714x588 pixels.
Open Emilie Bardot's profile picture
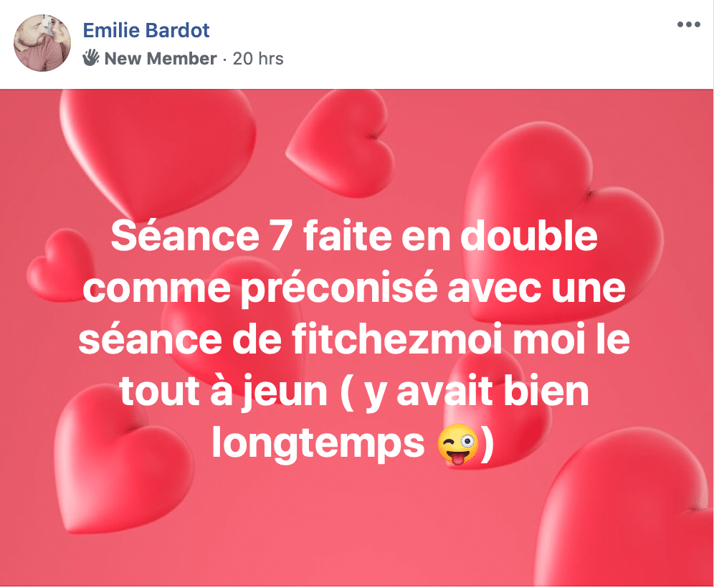[x=42, y=42]
